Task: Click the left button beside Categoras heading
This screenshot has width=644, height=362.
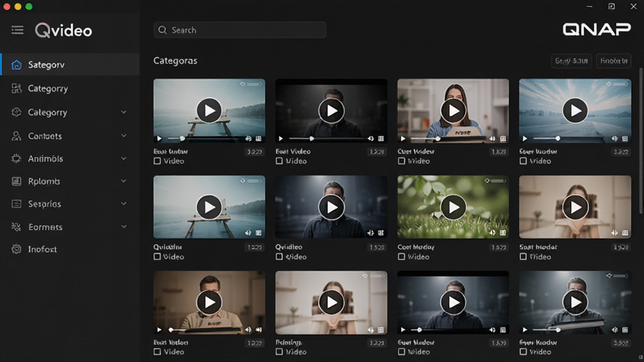Action: click(571, 61)
